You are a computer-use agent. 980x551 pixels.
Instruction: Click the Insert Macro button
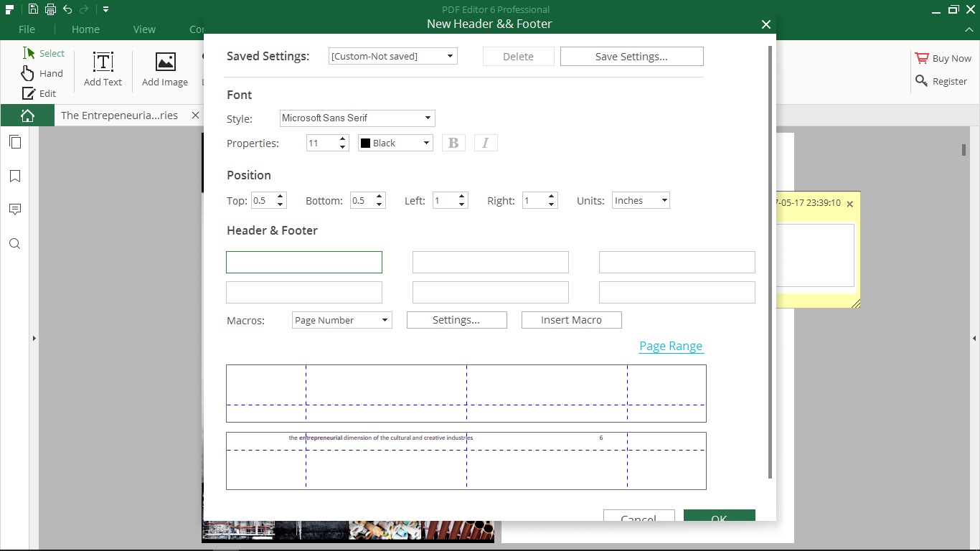click(x=571, y=320)
